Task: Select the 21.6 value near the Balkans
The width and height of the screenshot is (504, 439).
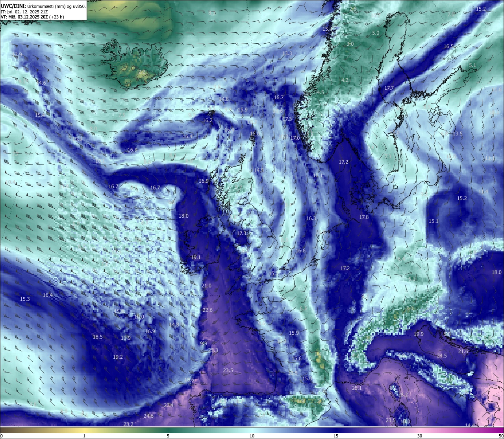Action: click(463, 351)
